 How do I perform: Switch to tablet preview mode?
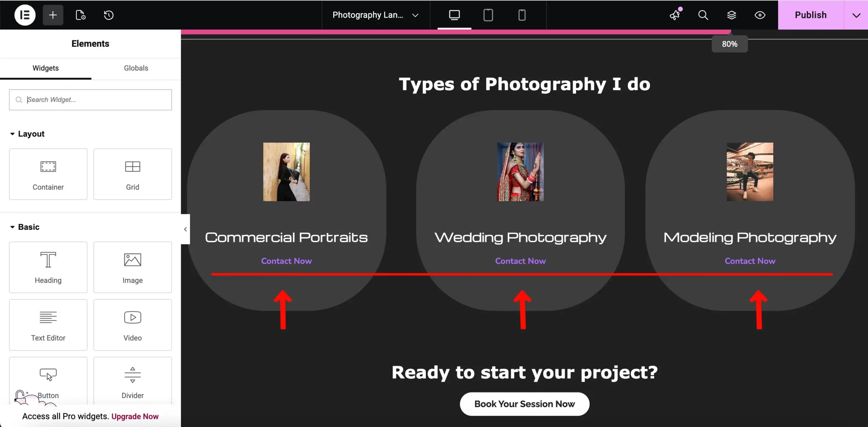coord(488,15)
